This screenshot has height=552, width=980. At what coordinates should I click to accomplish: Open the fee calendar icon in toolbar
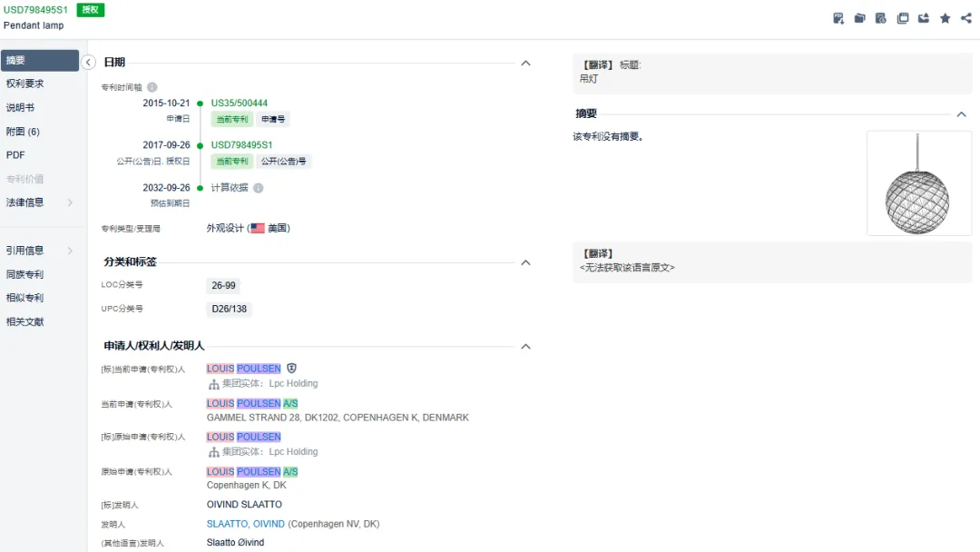click(x=881, y=18)
